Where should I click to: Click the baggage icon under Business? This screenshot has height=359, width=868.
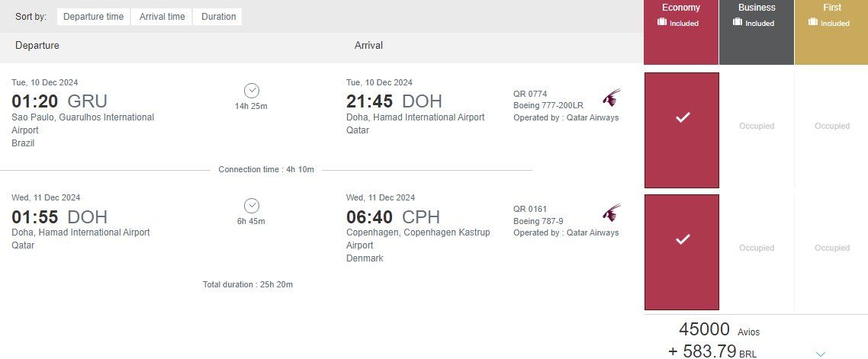coord(738,23)
